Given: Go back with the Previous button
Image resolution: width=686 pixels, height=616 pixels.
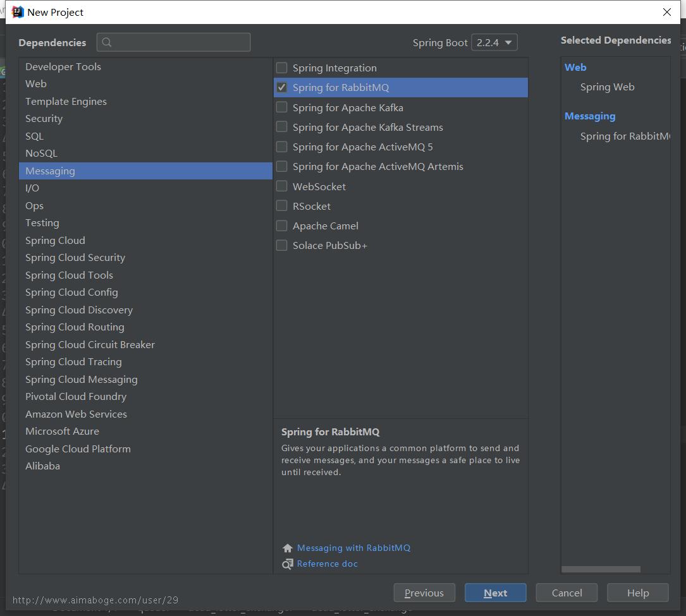Looking at the screenshot, I should pos(424,593).
